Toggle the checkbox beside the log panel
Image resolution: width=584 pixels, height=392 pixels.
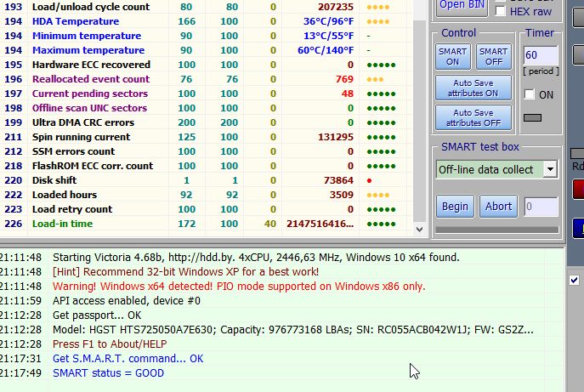click(x=574, y=280)
